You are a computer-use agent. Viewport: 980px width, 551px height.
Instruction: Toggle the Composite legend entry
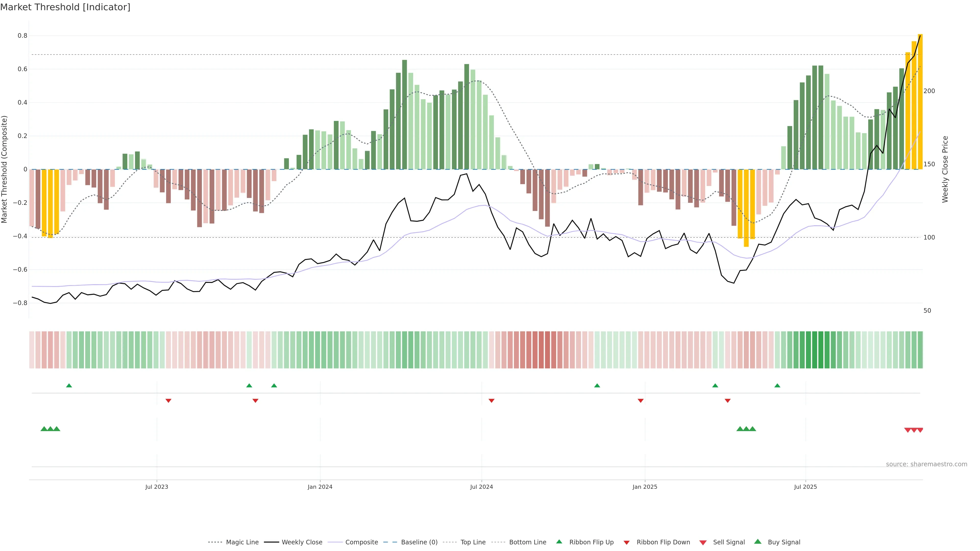pyautogui.click(x=361, y=542)
